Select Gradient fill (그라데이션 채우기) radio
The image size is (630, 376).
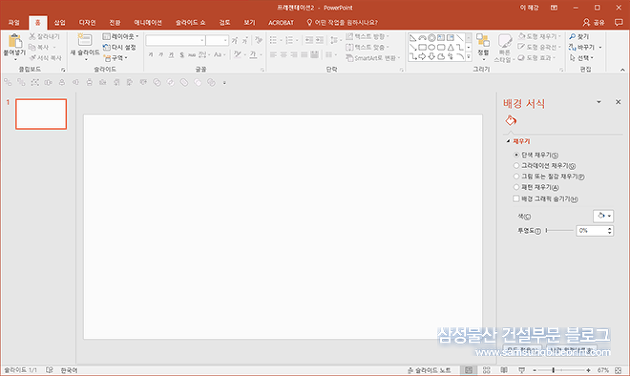click(517, 166)
